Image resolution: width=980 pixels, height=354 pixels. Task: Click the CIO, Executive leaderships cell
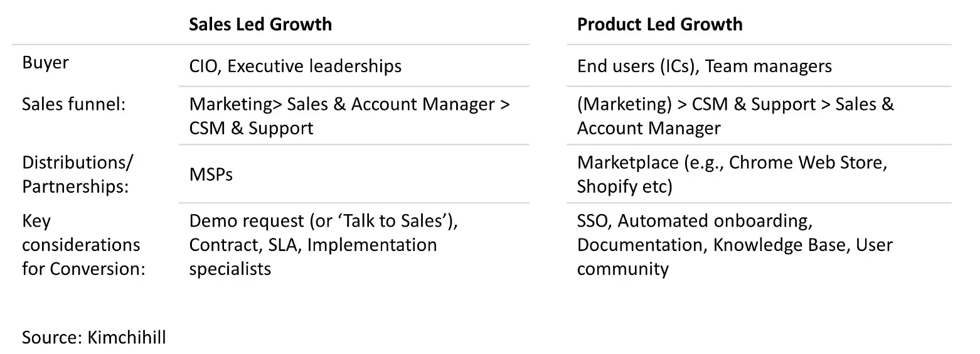296,66
